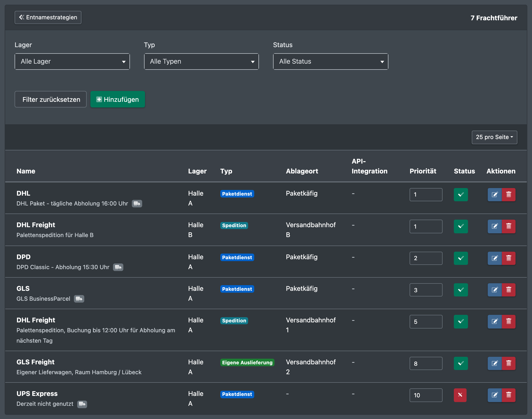Open the Lager filter dropdown
This screenshot has width=532, height=419.
72,61
